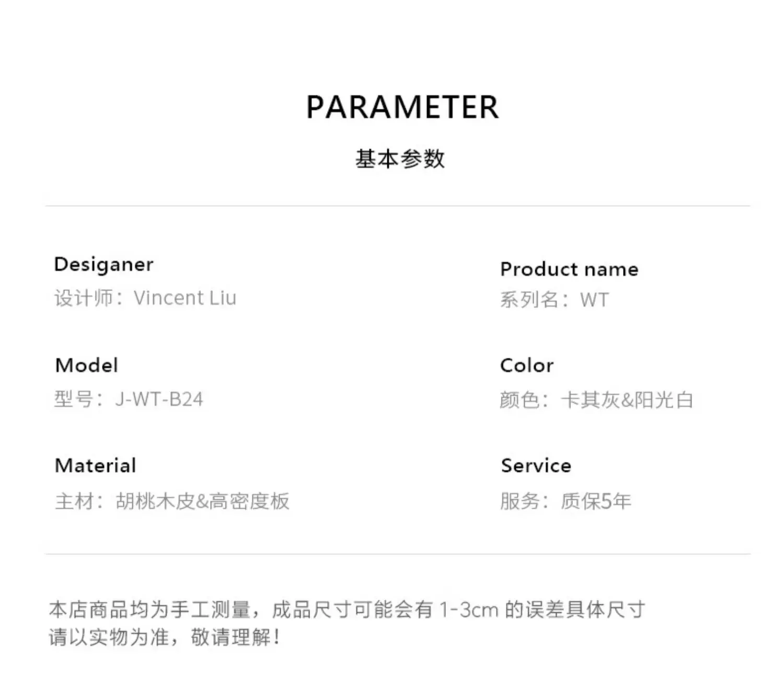
Task: Click the 1-3cm tolerance text
Action: click(x=469, y=610)
